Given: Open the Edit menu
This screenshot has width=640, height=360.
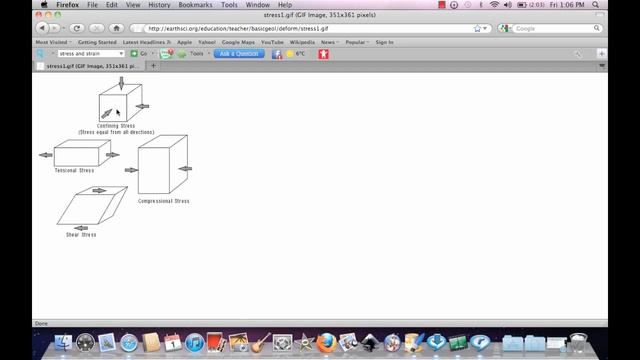Looking at the screenshot, I should (x=111, y=5).
